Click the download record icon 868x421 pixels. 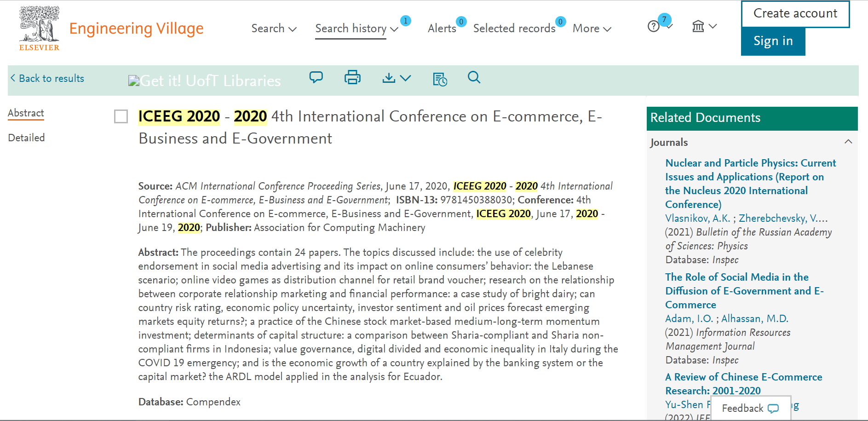(x=389, y=78)
